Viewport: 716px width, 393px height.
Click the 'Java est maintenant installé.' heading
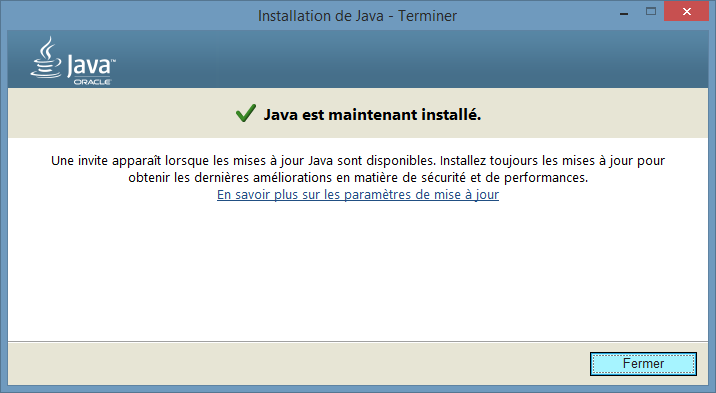[372, 115]
